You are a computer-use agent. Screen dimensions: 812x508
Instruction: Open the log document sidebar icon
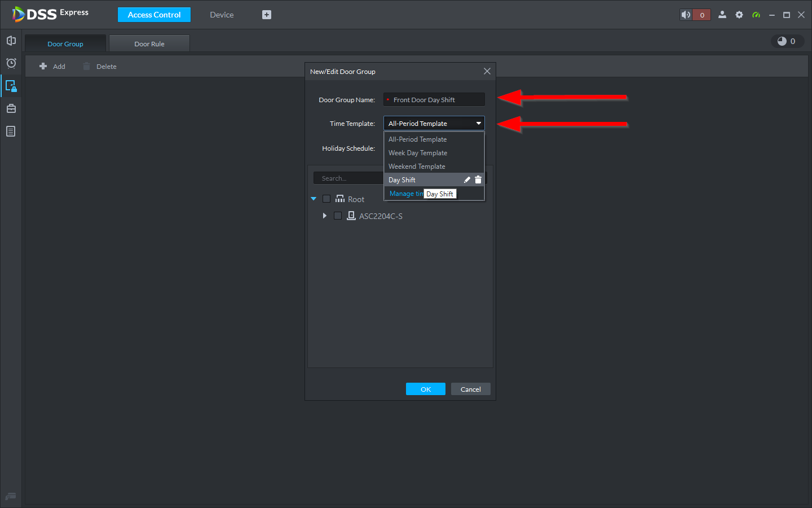(x=11, y=132)
